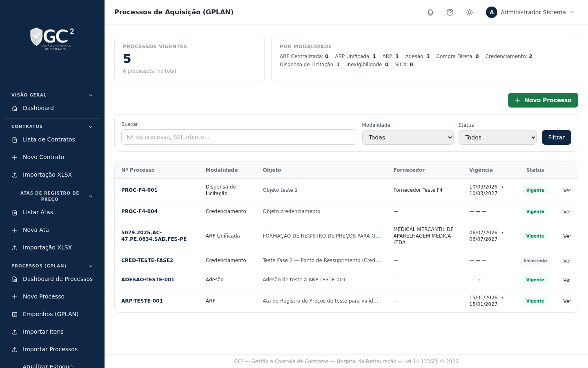Click the Nº Processo column header
The image size is (588, 368).
point(138,170)
